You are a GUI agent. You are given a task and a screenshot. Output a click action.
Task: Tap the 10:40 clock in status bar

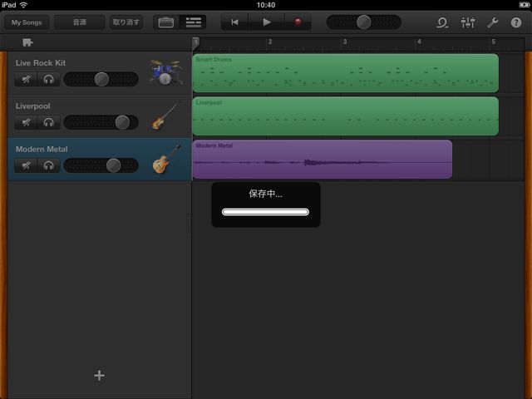point(266,5)
